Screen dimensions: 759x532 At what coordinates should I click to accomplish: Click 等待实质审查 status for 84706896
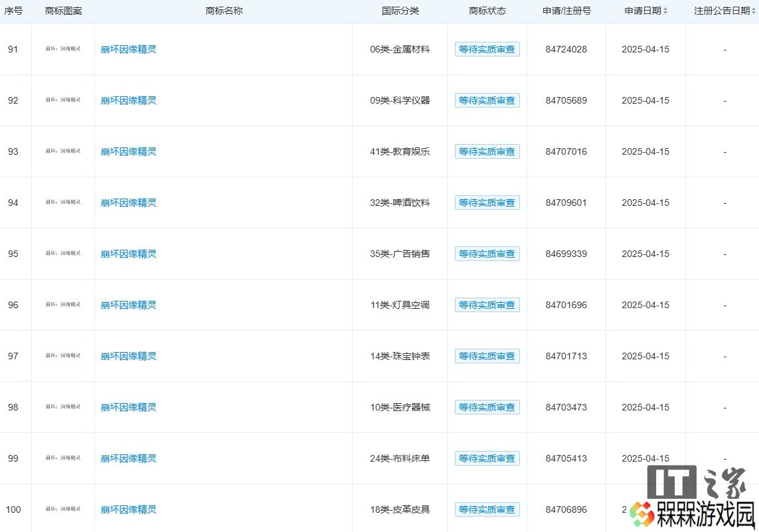click(x=487, y=509)
